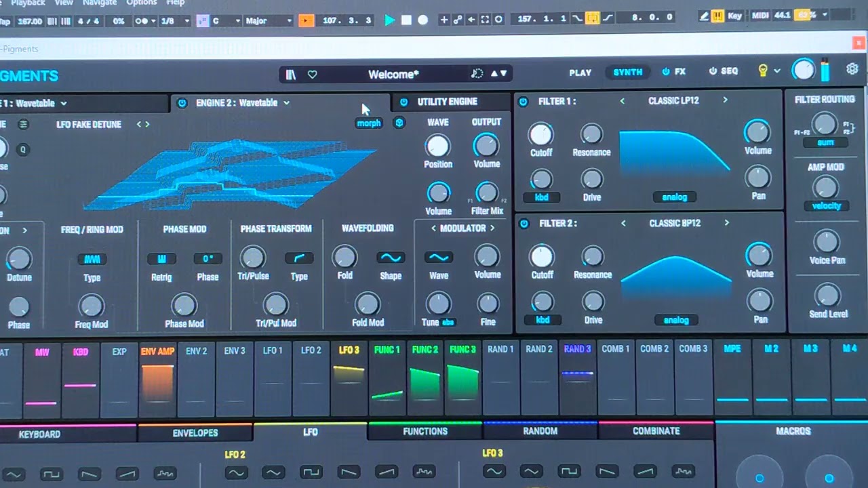This screenshot has height=488, width=868.
Task: Toggle Filter 2 power button
Action: (x=523, y=224)
